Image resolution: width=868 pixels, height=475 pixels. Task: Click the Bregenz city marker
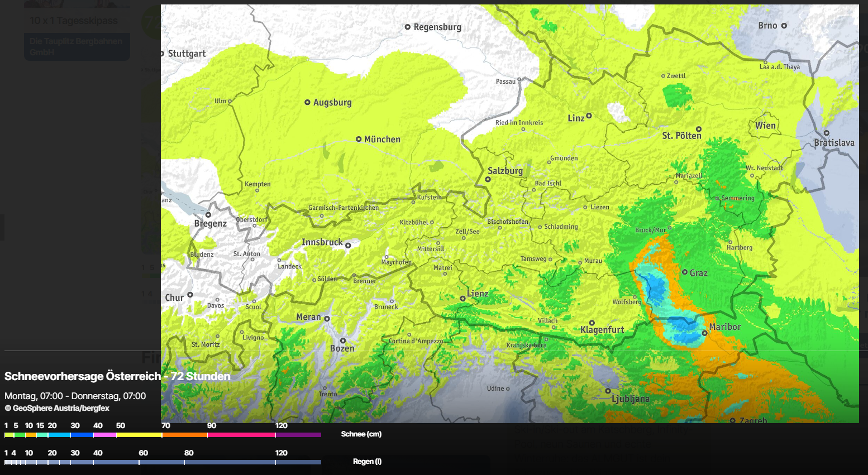coord(208,215)
